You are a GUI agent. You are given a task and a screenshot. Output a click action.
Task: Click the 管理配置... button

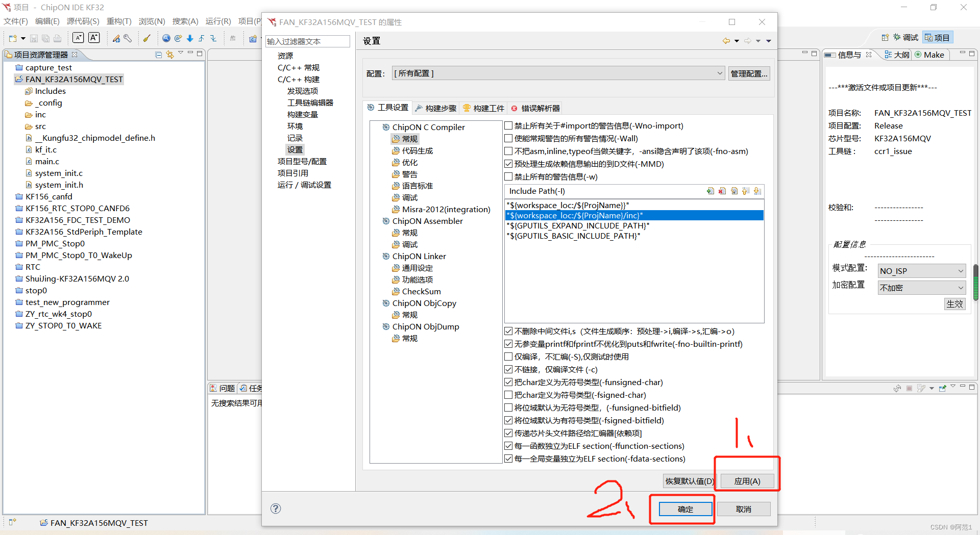pyautogui.click(x=749, y=73)
